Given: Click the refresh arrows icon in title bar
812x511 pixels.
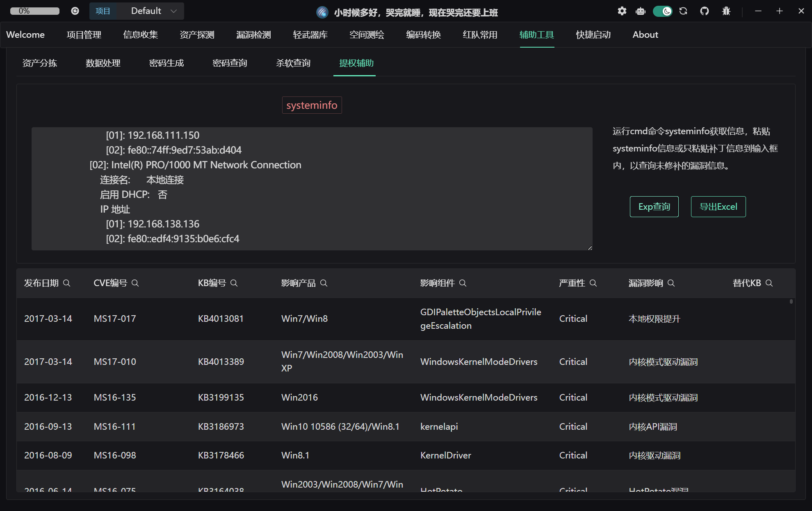Looking at the screenshot, I should coord(683,11).
